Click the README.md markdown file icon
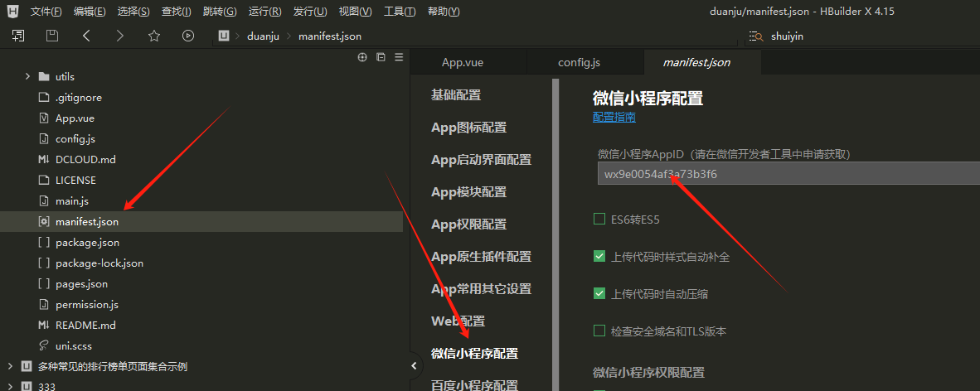This screenshot has width=980, height=391. pyautogui.click(x=44, y=325)
